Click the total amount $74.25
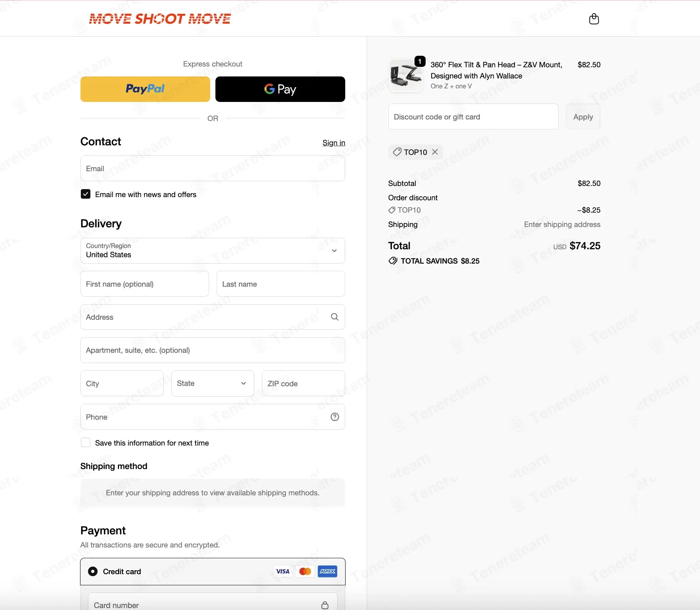The height and width of the screenshot is (610, 700). coord(585,246)
